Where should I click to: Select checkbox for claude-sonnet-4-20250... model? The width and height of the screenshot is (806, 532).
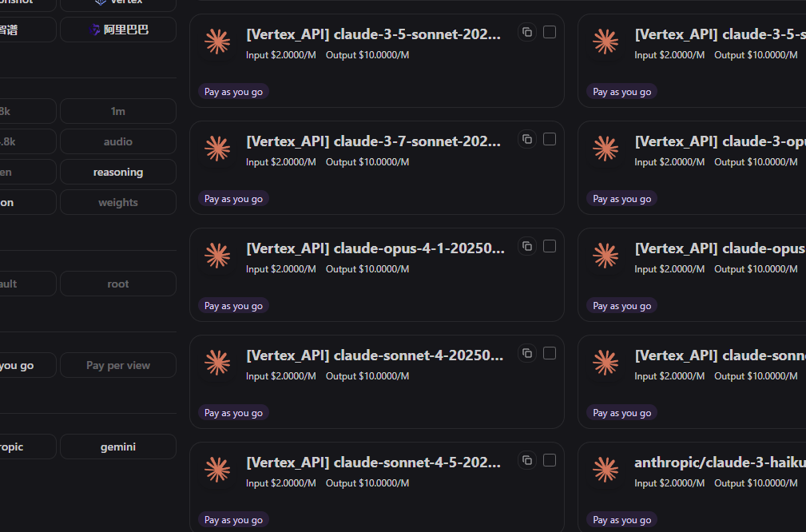(550, 352)
